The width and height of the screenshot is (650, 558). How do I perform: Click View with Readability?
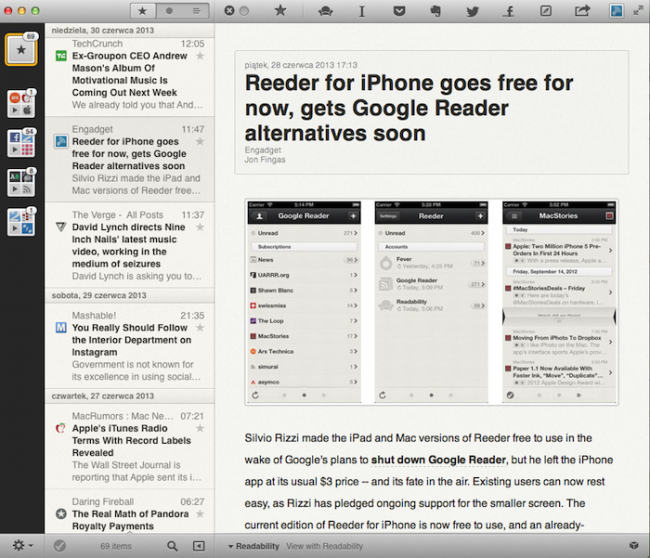(325, 546)
